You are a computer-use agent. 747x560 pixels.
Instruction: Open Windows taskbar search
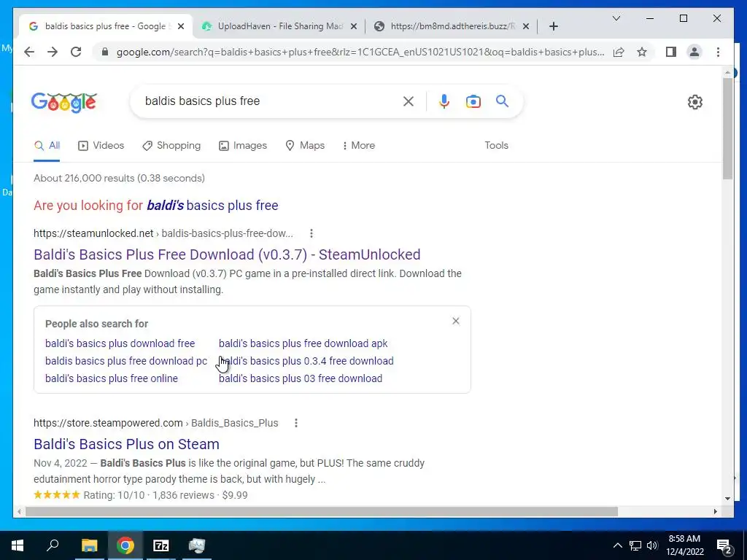[53, 545]
